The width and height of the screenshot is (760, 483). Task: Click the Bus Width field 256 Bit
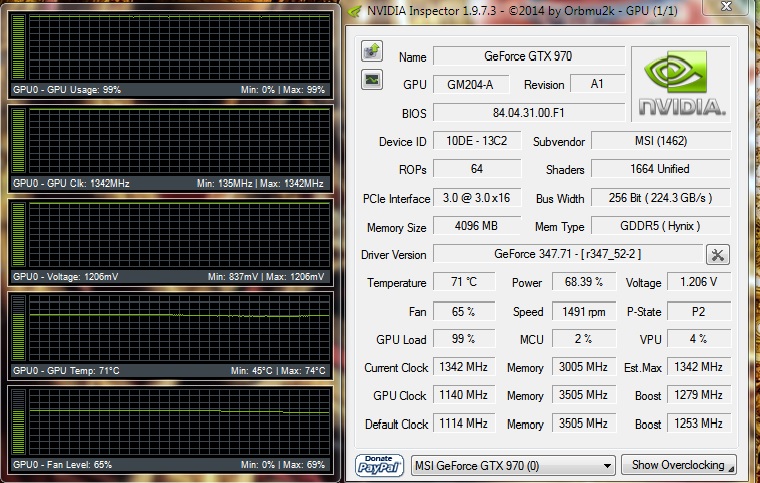coord(661,198)
